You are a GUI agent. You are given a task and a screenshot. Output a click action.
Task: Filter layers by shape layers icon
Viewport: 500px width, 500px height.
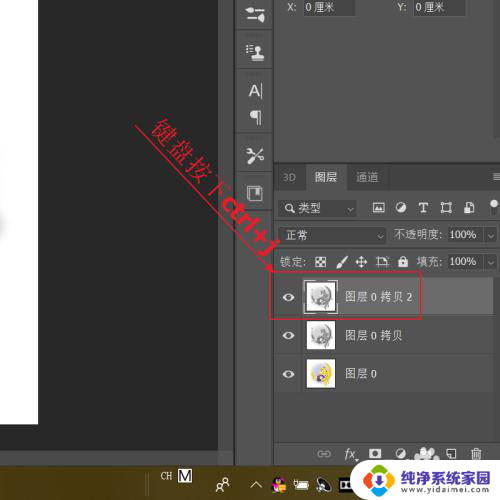(446, 208)
